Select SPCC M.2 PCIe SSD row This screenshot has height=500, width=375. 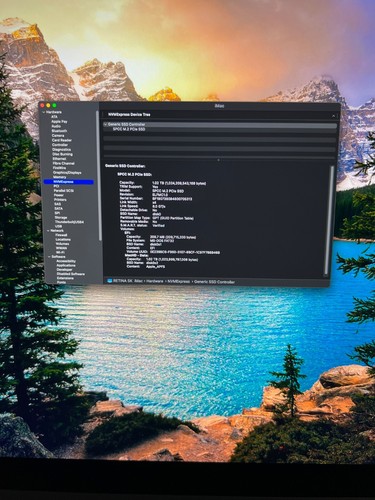tap(220, 129)
